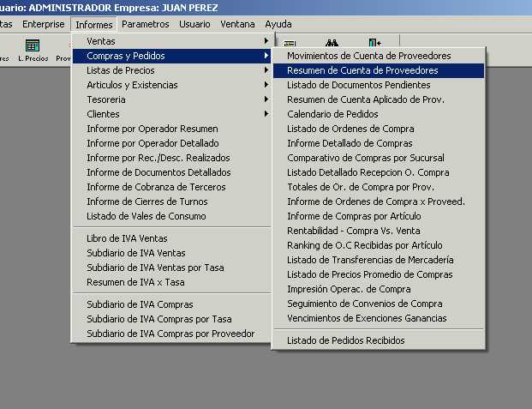Open Subdiario de IVA Ventas por Tasa
This screenshot has width=532, height=409.
point(171,268)
